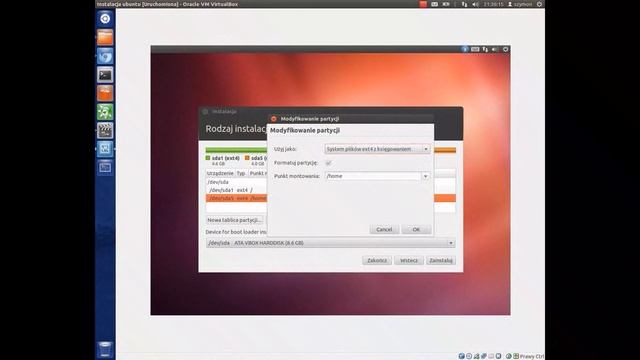Screen dimensions: 640x360
Task: Open the guest network indicator in VM panel
Action: tap(485, 49)
